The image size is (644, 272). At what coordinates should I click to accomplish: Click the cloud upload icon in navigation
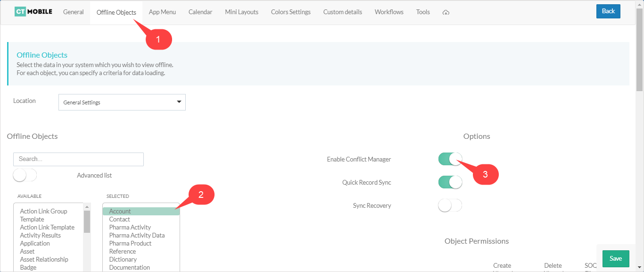446,12
